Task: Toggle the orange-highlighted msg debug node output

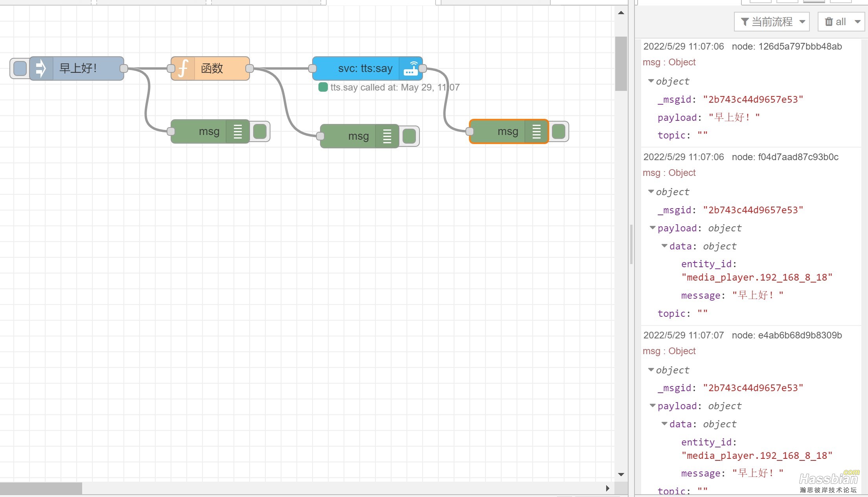Action: point(559,131)
